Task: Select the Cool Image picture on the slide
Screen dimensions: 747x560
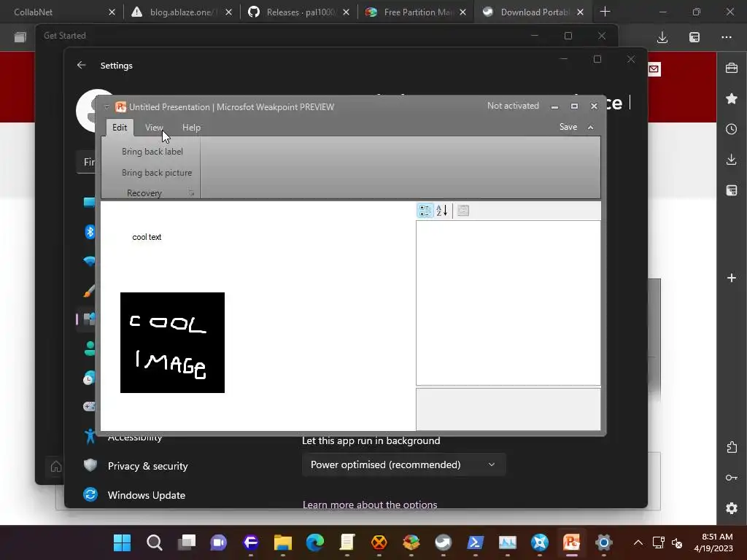Action: 172,343
